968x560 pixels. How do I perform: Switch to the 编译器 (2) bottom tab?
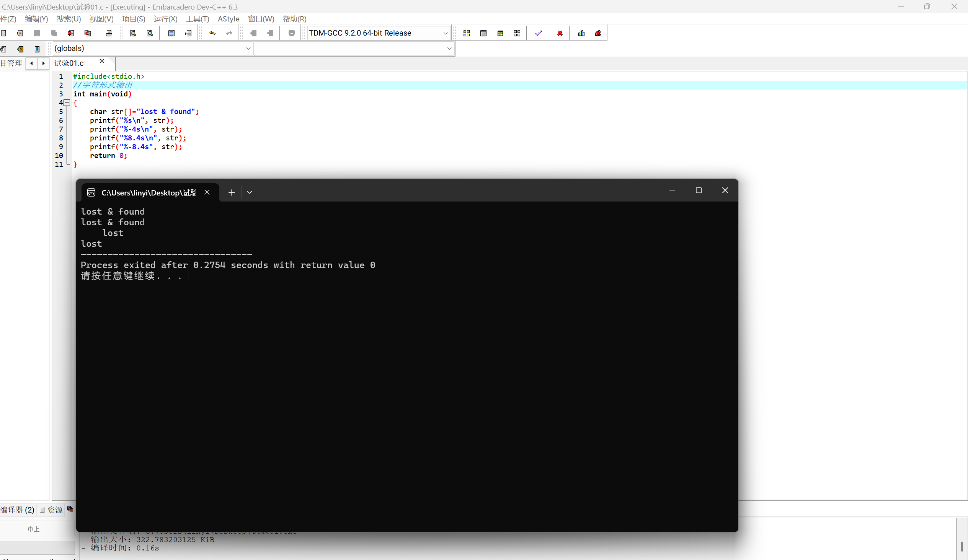pos(17,510)
